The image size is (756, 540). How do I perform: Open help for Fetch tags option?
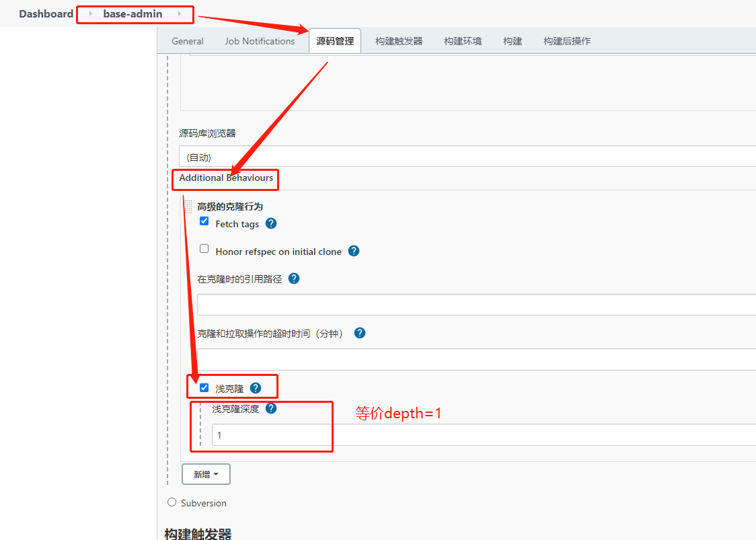pyautogui.click(x=270, y=223)
